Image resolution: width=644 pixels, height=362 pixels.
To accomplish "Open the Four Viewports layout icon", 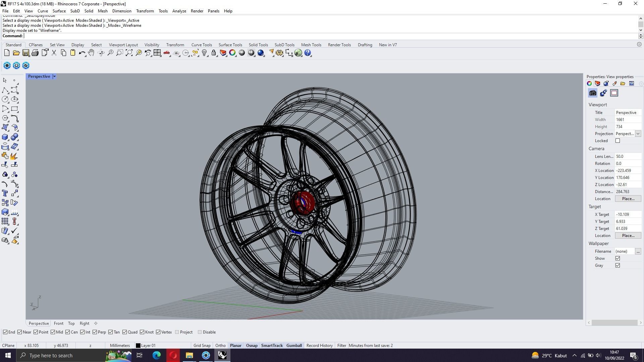I will point(157,53).
